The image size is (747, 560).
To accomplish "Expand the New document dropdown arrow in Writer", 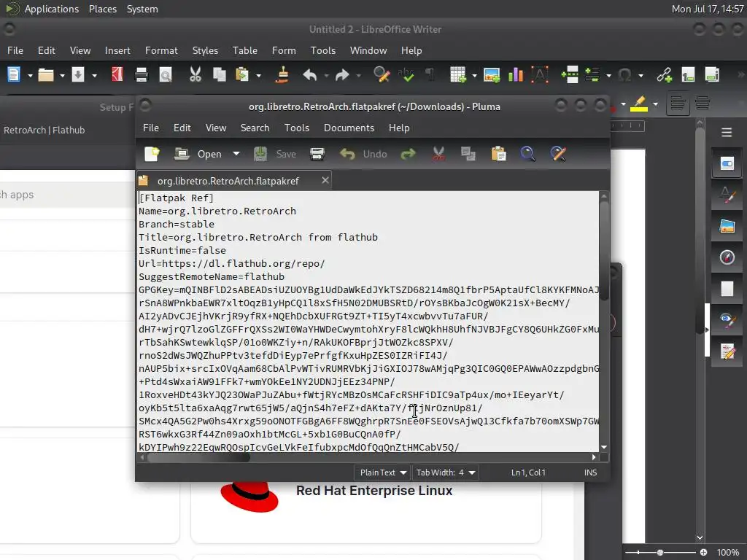I will 29,75.
